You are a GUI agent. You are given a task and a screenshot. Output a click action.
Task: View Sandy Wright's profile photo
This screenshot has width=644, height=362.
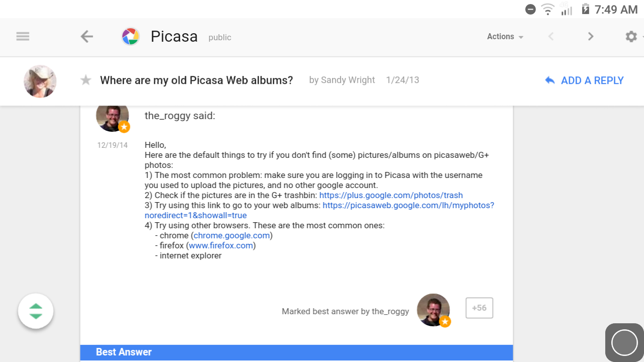(x=40, y=81)
